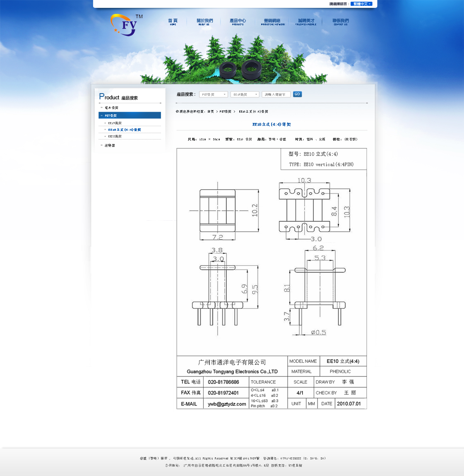Select 營銷網絡 Marketing Network menu item
The width and height of the screenshot is (464, 476).
pyautogui.click(x=273, y=22)
